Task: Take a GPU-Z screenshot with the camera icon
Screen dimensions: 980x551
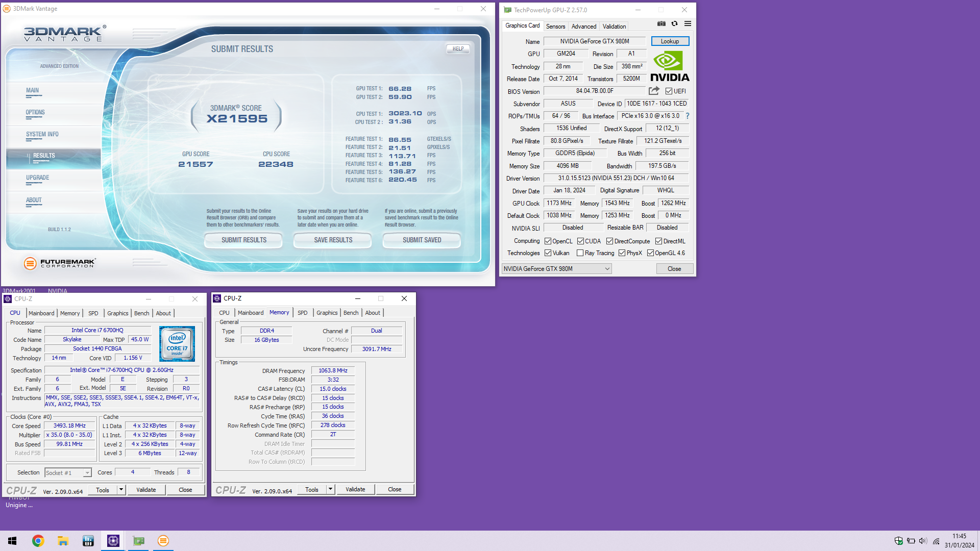Action: click(661, 23)
